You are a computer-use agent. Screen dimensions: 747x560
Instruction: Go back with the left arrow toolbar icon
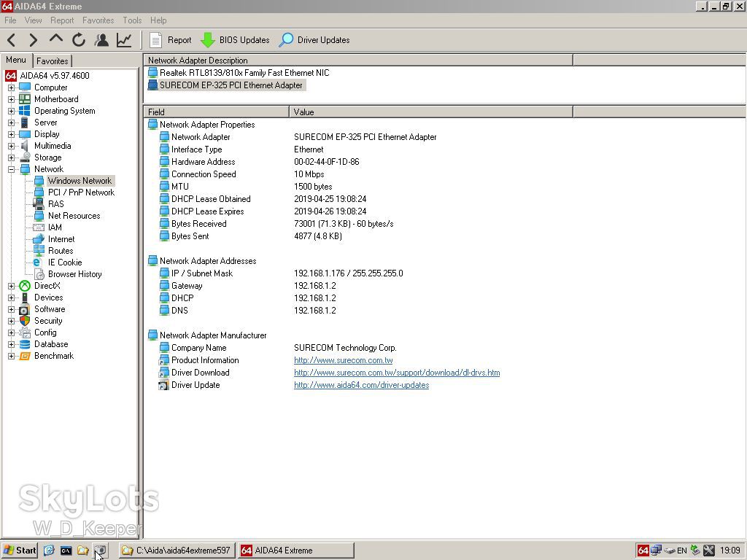click(x=12, y=40)
